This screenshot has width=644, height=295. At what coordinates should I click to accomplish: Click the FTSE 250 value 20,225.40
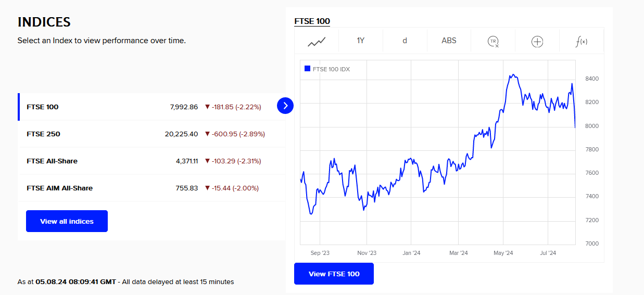tap(181, 134)
